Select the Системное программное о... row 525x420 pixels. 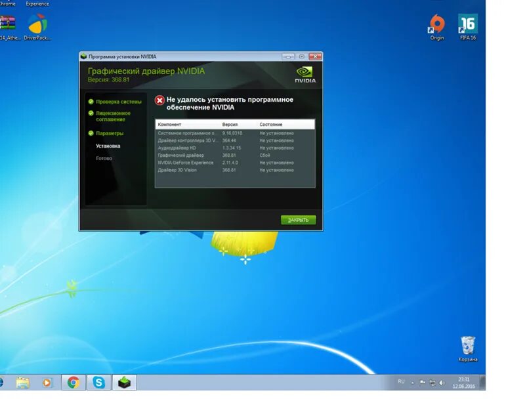235,133
